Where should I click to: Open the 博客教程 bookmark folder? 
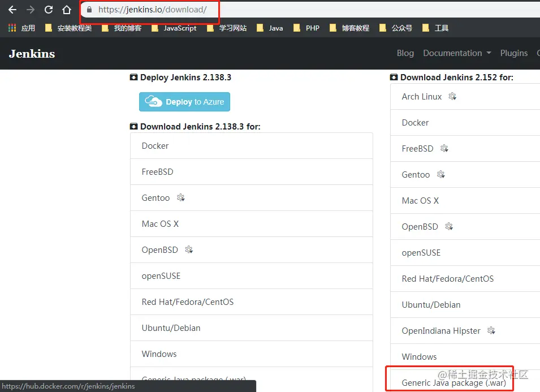[349, 28]
